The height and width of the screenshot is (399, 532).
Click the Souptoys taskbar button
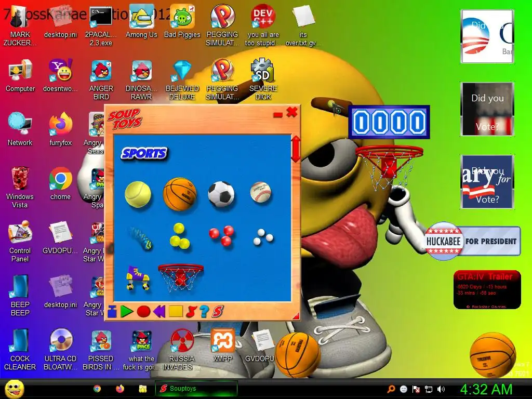point(196,389)
